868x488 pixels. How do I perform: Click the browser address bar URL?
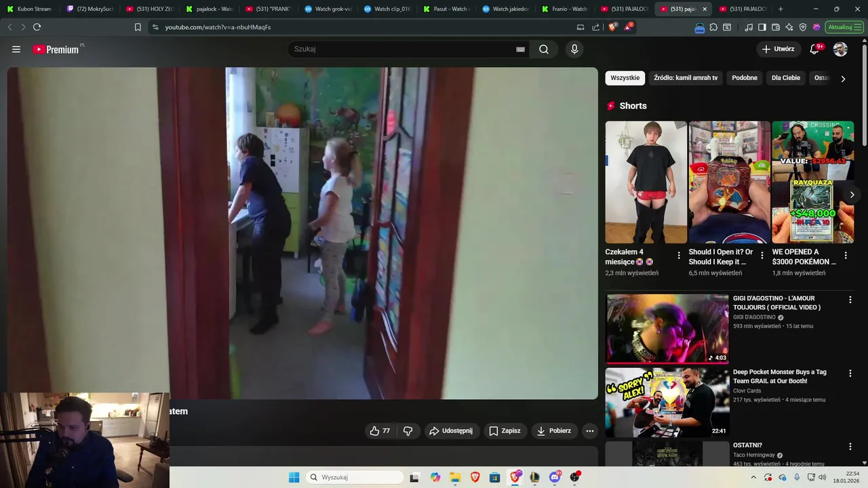pos(218,27)
